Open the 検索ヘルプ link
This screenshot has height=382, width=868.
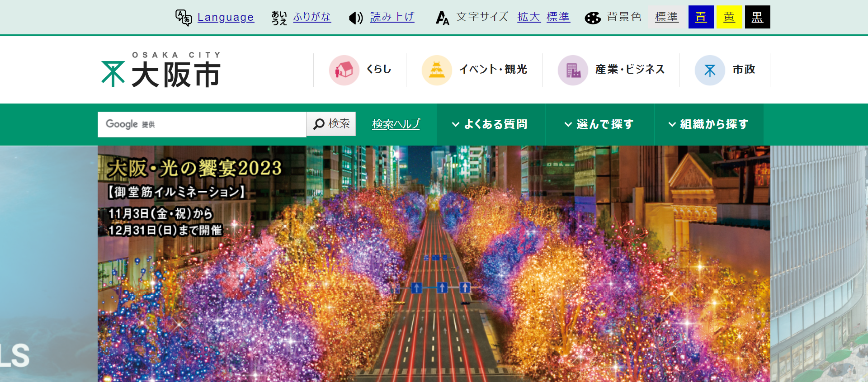pos(396,124)
